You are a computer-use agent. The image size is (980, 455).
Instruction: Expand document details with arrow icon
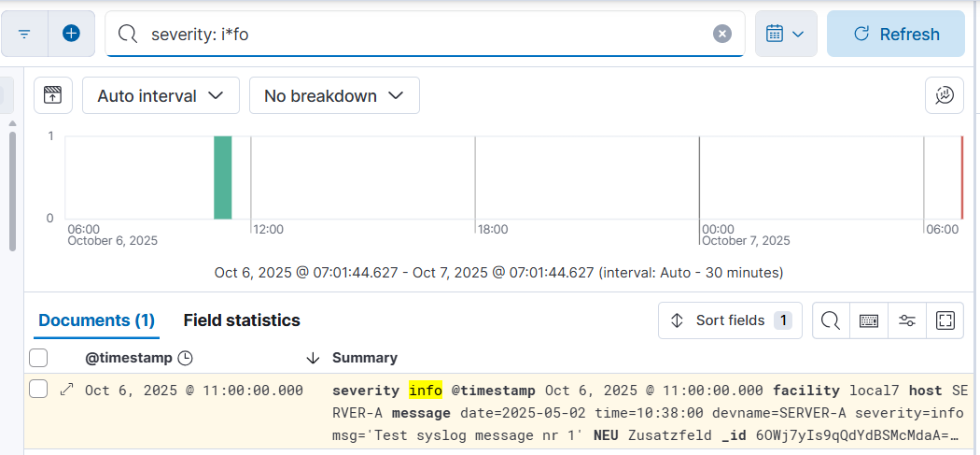click(x=66, y=390)
